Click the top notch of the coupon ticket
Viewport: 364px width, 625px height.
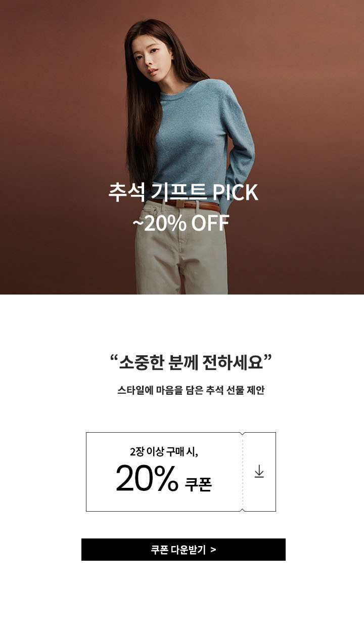coord(243,434)
